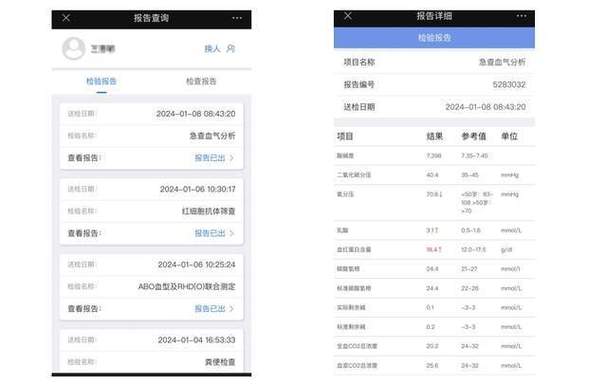This screenshot has width=607, height=384.
Task: Click the g/dl unit cell
Action: click(x=506, y=250)
